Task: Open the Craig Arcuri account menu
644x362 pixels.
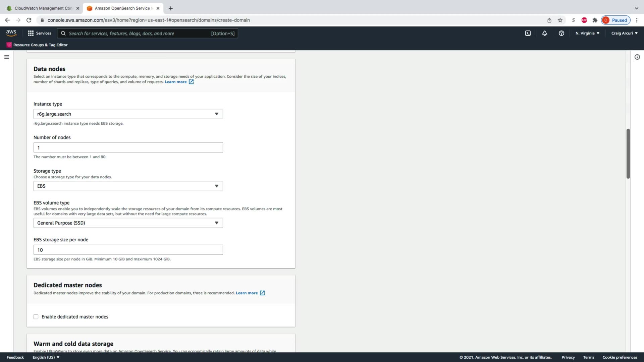Action: (x=624, y=33)
